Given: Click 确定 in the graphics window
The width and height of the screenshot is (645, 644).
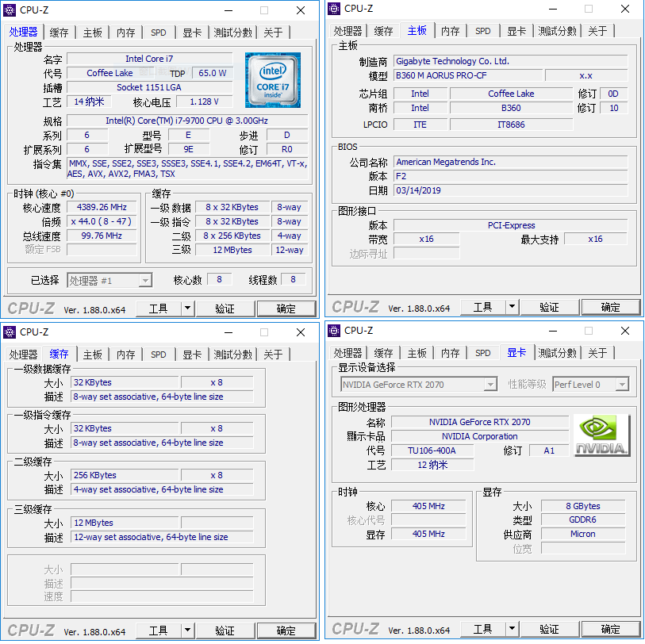Looking at the screenshot, I should [x=611, y=629].
